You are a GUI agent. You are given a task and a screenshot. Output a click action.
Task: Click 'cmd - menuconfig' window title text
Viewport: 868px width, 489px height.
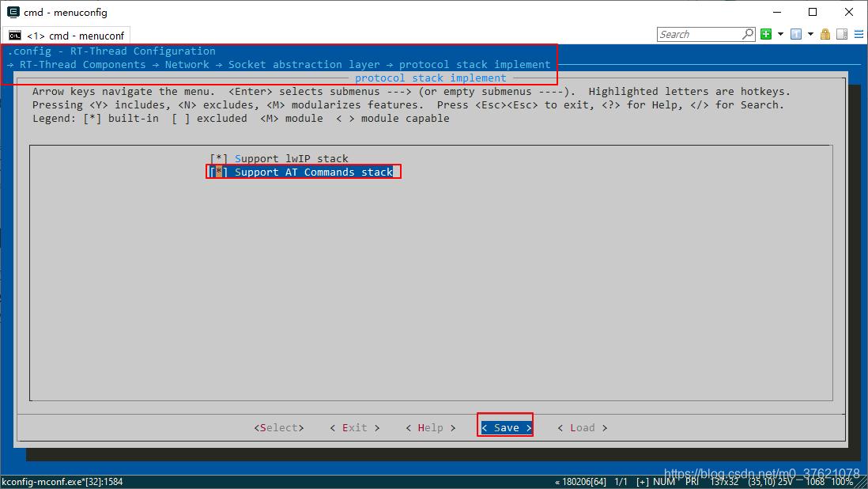tap(66, 12)
